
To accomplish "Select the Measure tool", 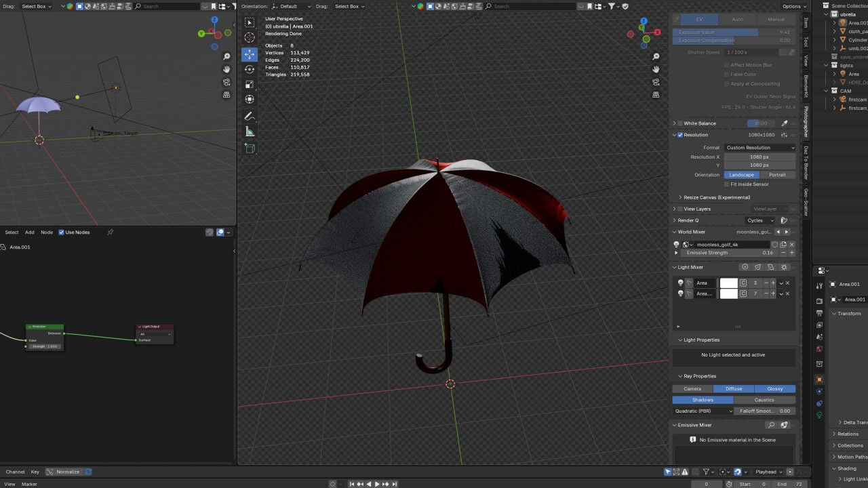I will click(250, 131).
